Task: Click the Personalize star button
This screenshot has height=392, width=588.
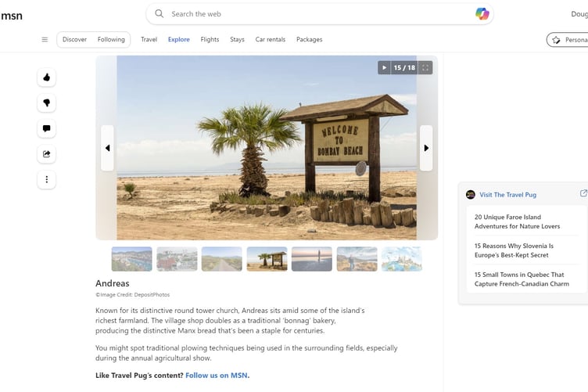Action: point(567,40)
